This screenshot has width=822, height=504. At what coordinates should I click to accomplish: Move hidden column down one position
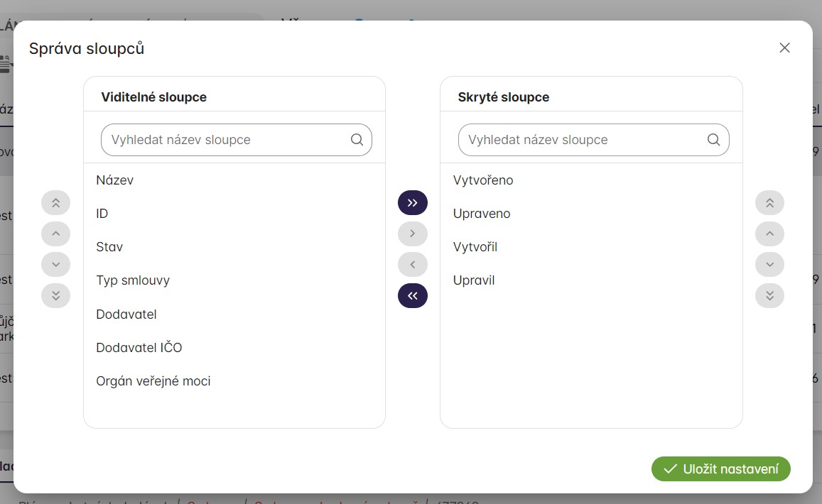tap(769, 265)
